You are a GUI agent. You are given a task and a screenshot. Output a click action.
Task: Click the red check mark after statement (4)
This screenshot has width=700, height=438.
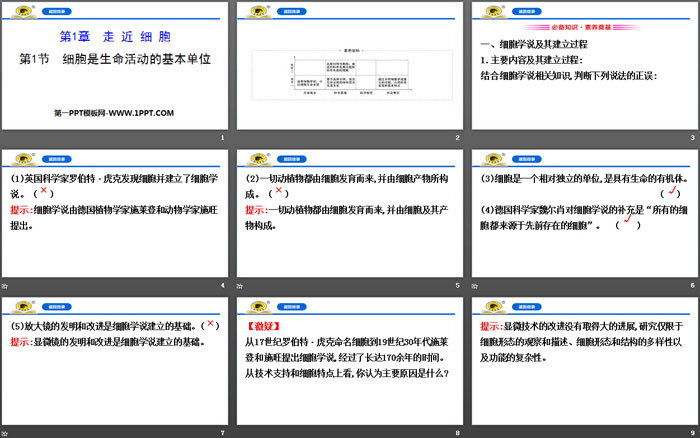pyautogui.click(x=628, y=219)
